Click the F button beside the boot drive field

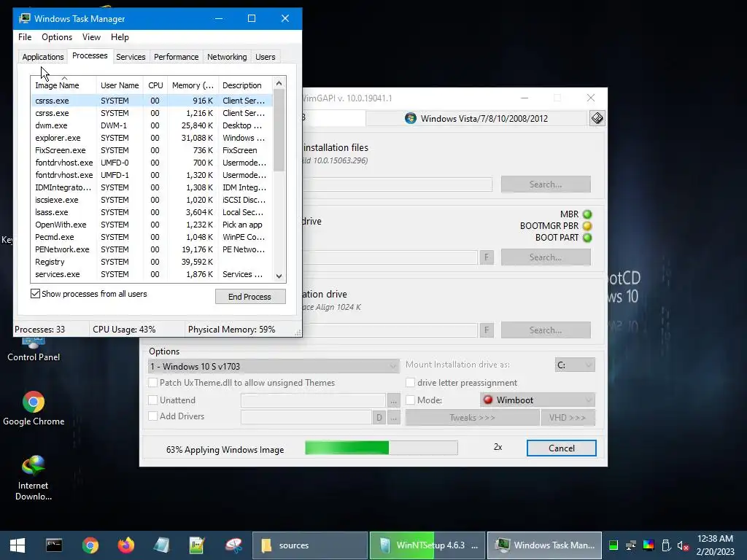click(487, 257)
